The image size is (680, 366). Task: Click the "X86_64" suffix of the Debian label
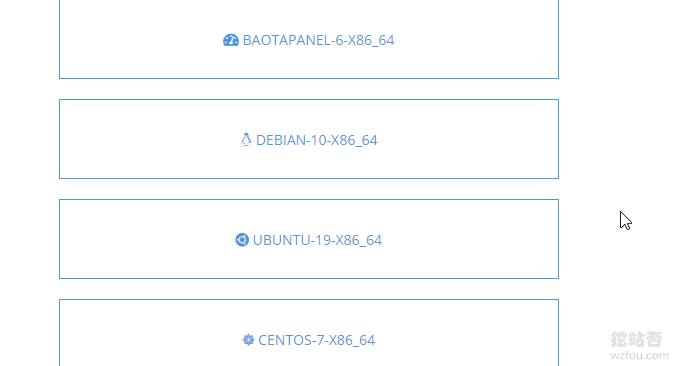click(354, 140)
